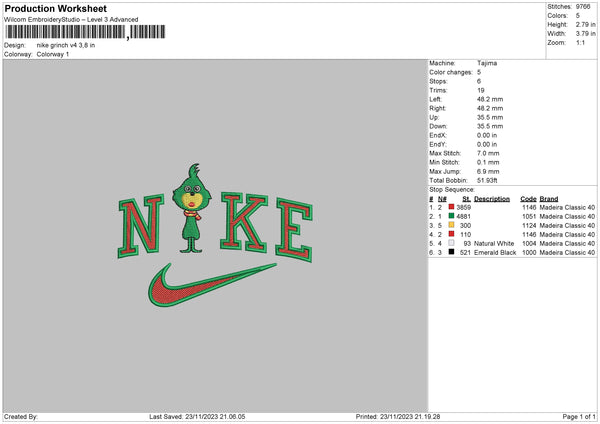Image resolution: width=600 pixels, height=424 pixels.
Task: Click the black swatch in stop row 6
Action: pyautogui.click(x=452, y=252)
